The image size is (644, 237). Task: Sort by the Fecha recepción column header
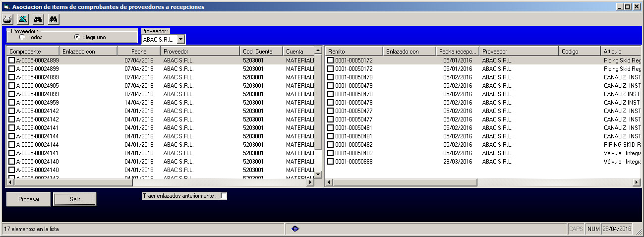(457, 51)
